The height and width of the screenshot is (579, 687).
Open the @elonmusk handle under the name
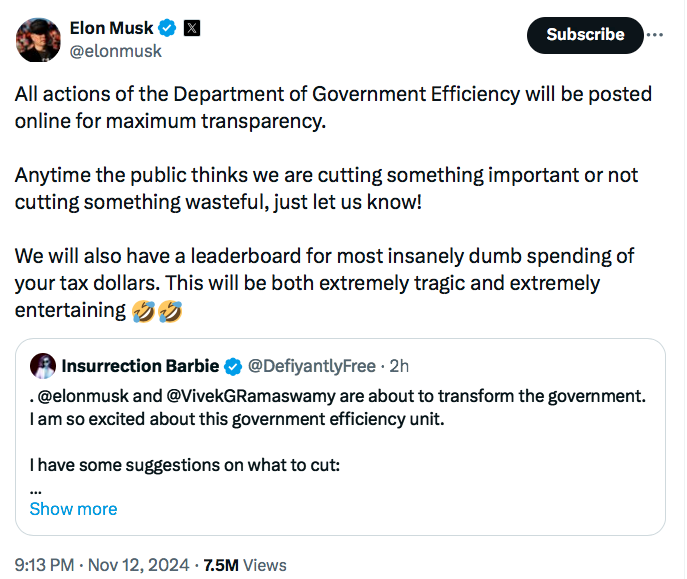pos(116,51)
